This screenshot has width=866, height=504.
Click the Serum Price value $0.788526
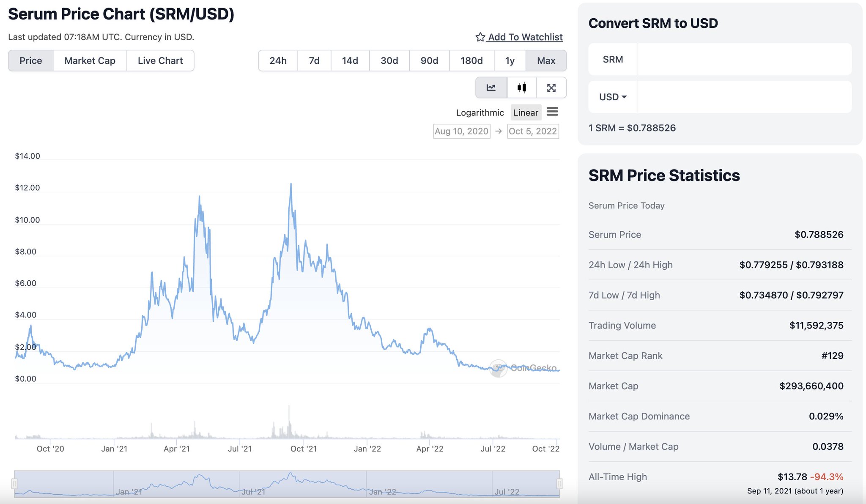[819, 235]
